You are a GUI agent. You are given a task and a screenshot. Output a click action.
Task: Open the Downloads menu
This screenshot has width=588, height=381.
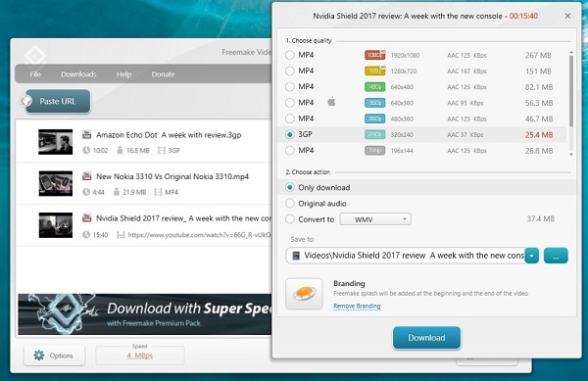coord(78,74)
